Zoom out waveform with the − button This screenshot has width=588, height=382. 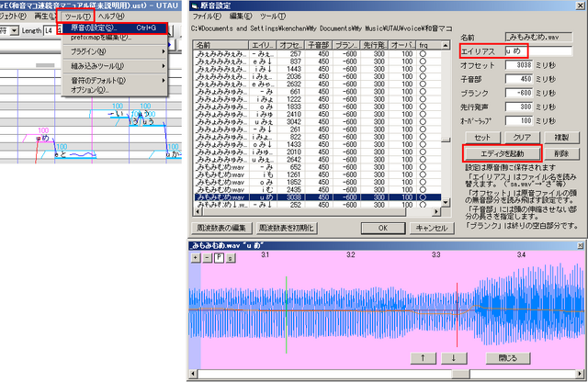click(x=208, y=258)
